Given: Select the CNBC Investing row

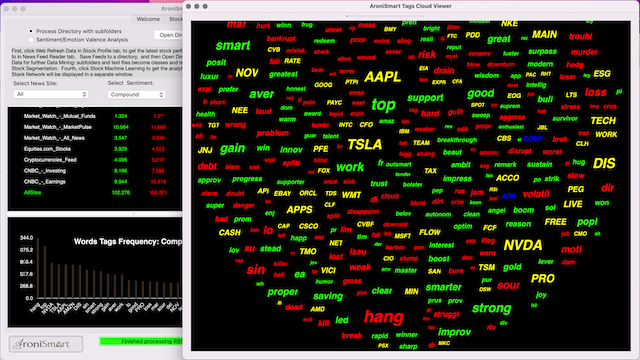Looking at the screenshot, I should (x=95, y=171).
